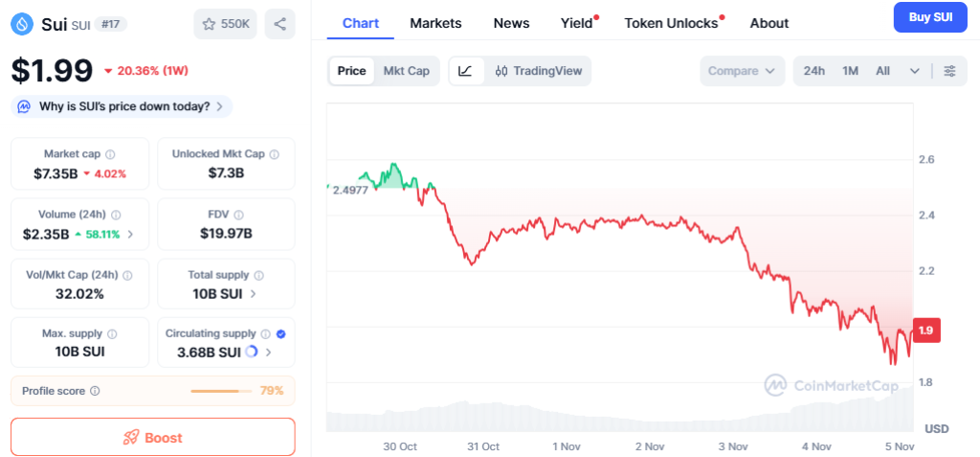Switch chart to Price view
This screenshot has height=457, width=980.
tap(351, 71)
